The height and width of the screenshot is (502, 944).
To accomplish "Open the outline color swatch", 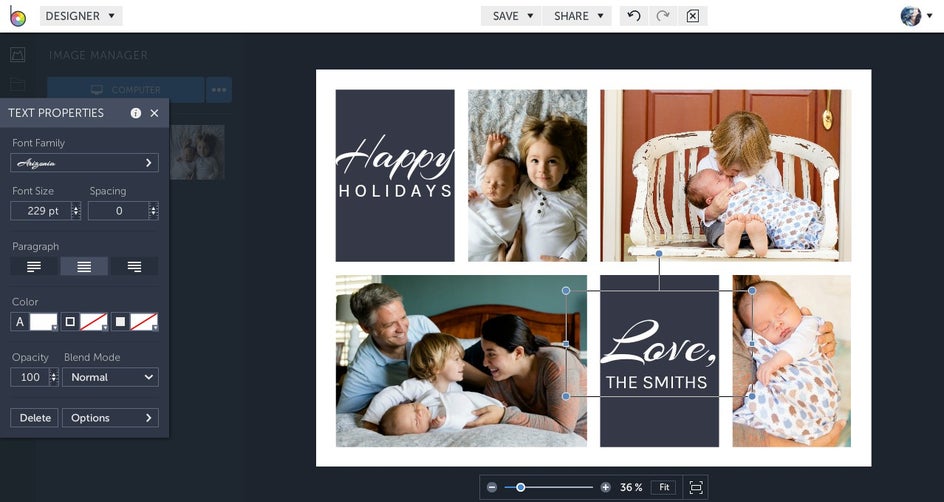I will pyautogui.click(x=94, y=321).
